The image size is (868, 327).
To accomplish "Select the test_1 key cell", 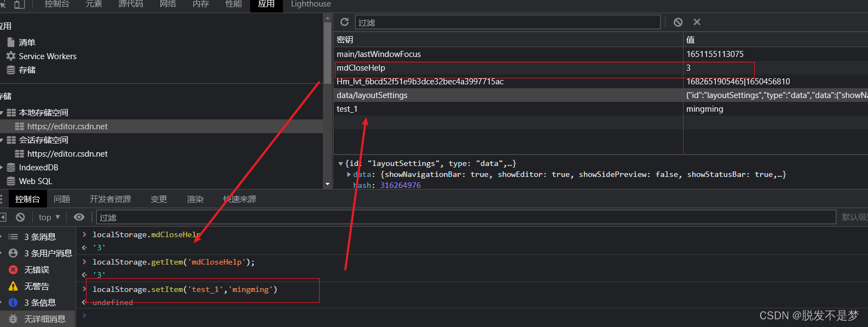I will click(x=508, y=108).
